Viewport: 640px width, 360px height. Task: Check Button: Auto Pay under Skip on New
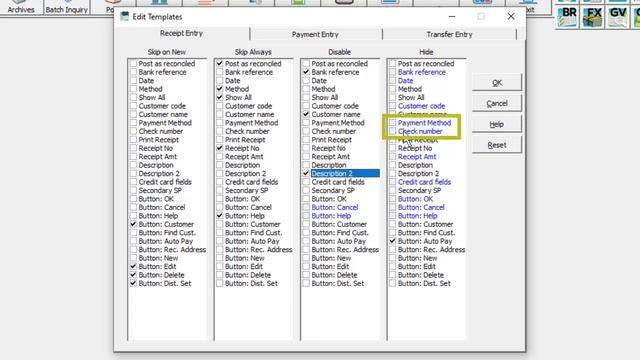(133, 241)
